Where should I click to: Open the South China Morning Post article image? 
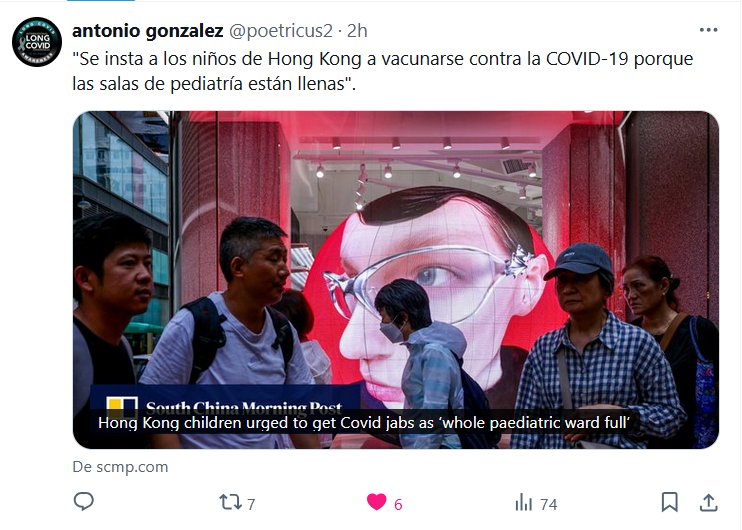point(396,280)
